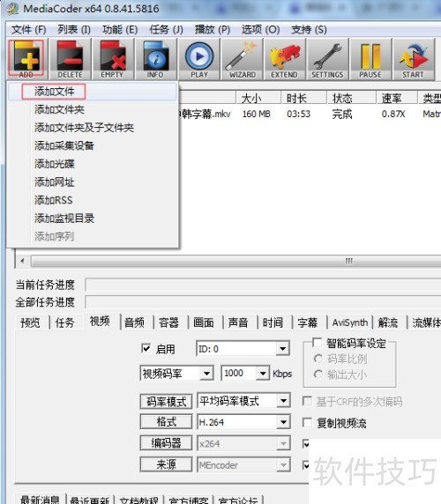
Task: Open the 文件 (F) menu
Action: click(x=28, y=30)
